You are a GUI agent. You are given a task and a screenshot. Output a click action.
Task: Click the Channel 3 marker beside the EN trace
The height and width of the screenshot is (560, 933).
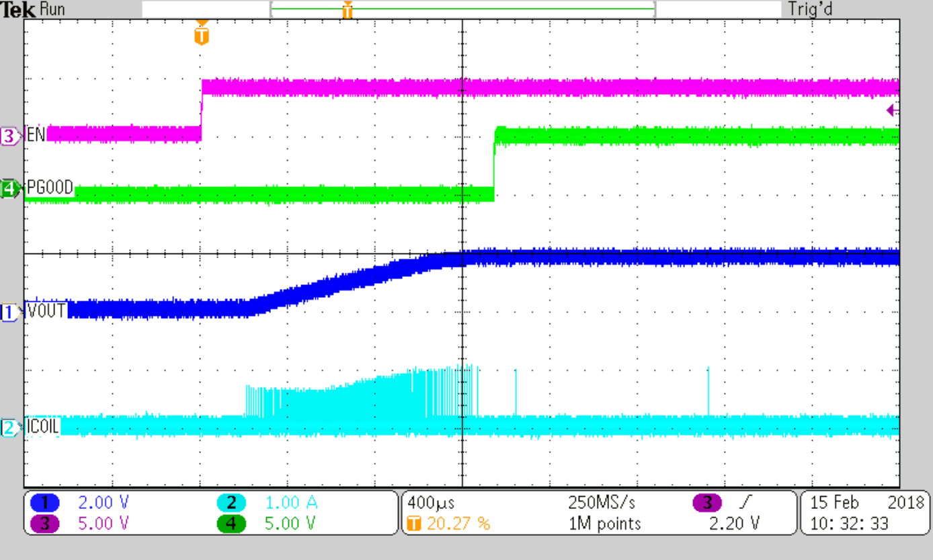coord(8,135)
